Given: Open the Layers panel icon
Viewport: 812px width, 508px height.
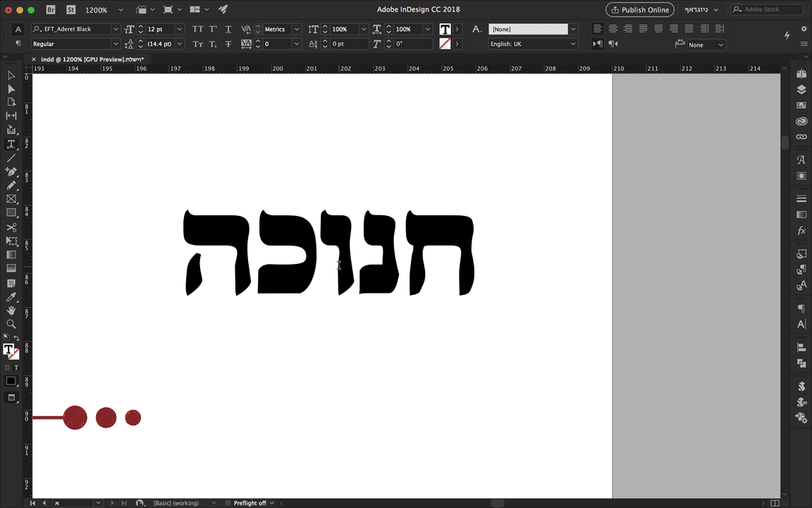Looking at the screenshot, I should 801,89.
